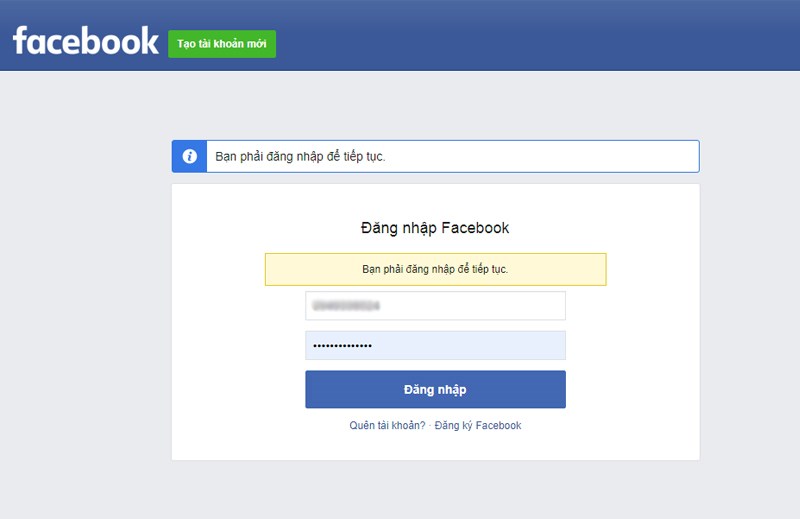
Task: Focus the password field with masked dots
Action: (x=435, y=345)
